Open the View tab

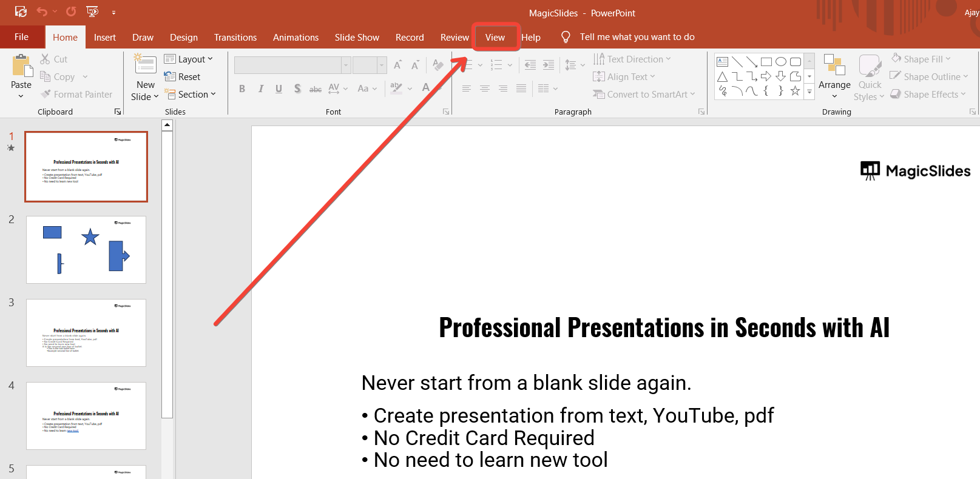click(x=495, y=37)
